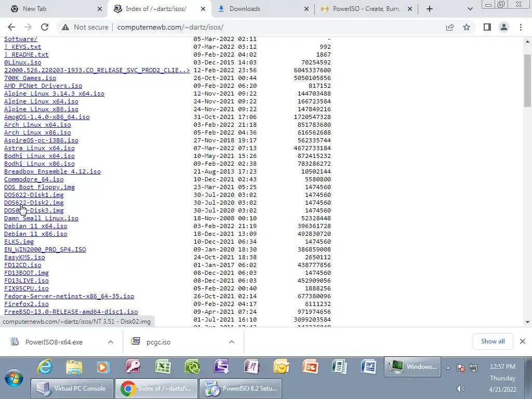The width and height of the screenshot is (532, 399).
Task: Open the network tray icon
Action: tap(473, 368)
